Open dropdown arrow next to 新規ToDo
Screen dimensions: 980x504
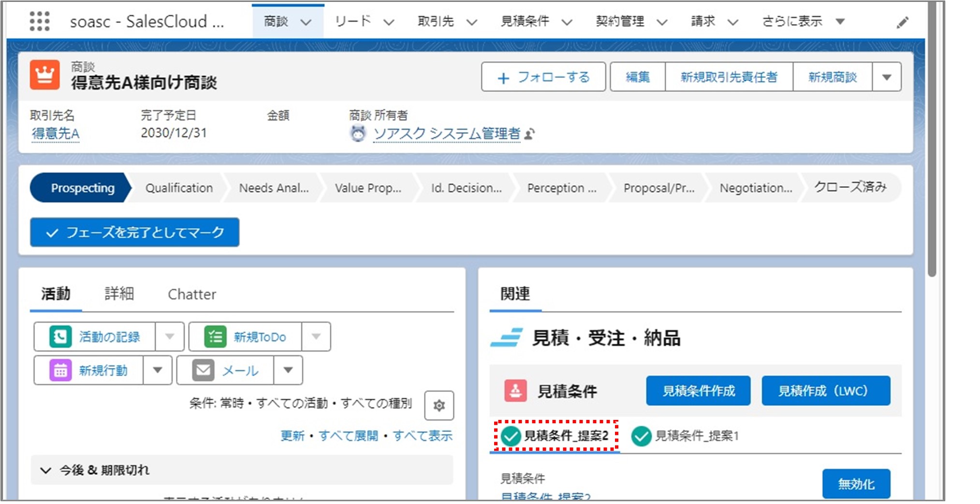click(316, 336)
